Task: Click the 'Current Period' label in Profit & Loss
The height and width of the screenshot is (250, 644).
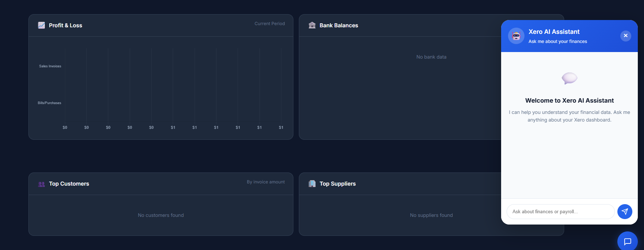Action: 269,24
